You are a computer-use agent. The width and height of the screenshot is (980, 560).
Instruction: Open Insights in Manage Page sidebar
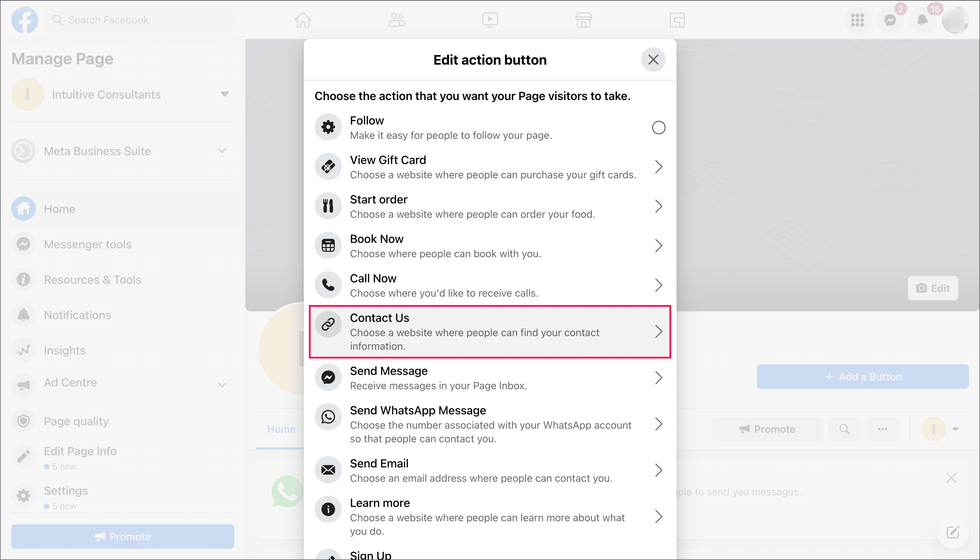[x=65, y=350]
